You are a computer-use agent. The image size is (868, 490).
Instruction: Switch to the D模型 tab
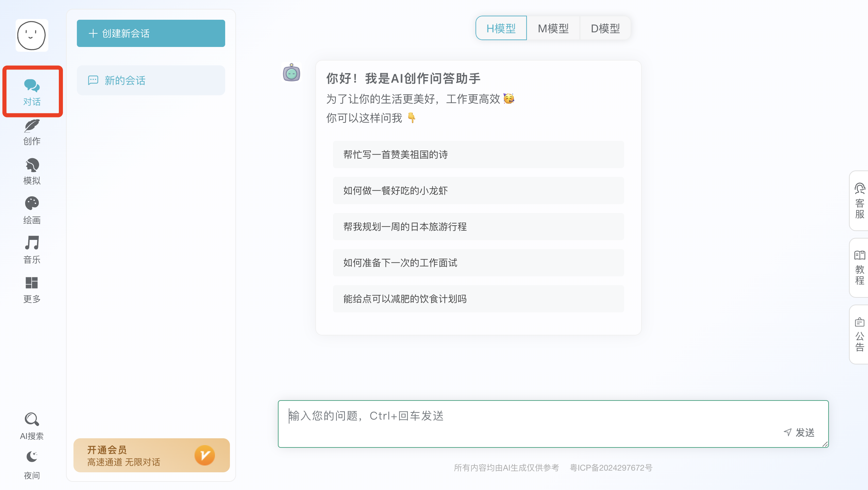coord(605,28)
